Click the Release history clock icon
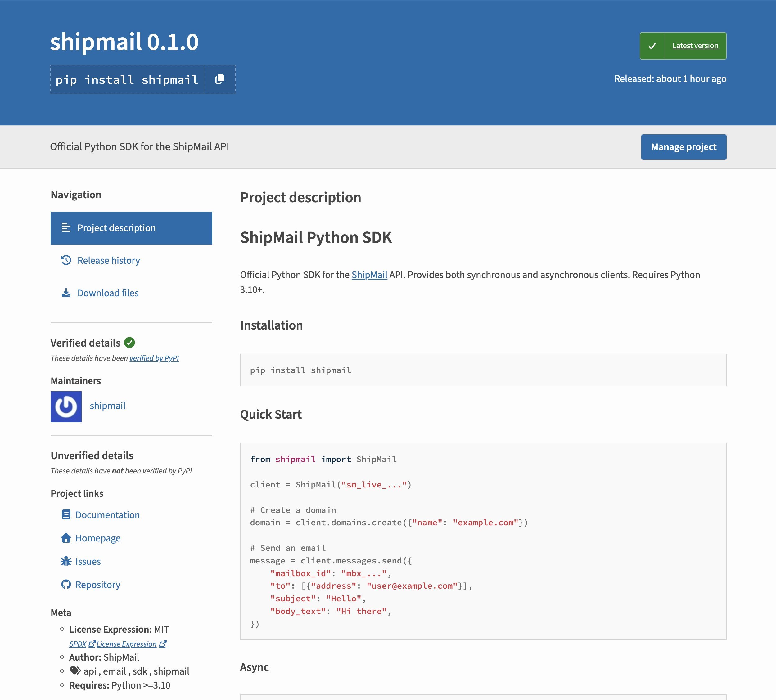Image resolution: width=776 pixels, height=700 pixels. click(x=66, y=260)
